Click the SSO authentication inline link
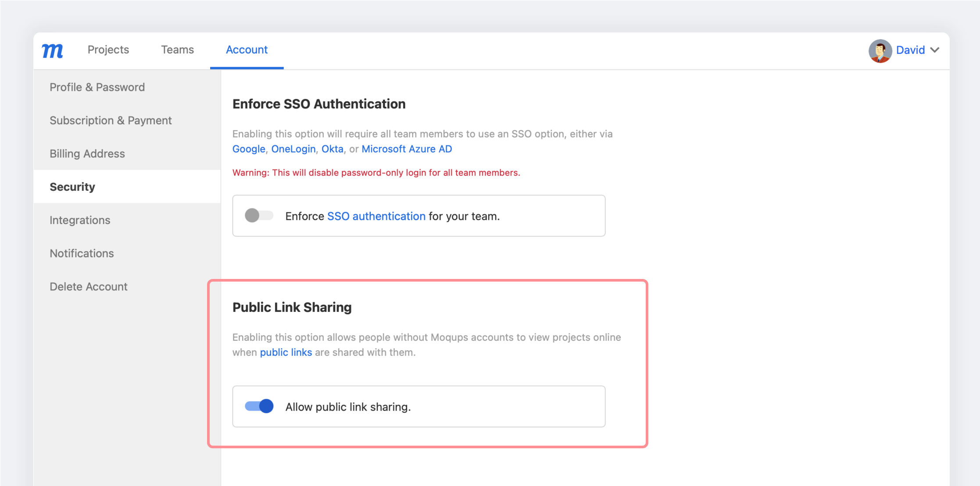The width and height of the screenshot is (980, 486). (376, 216)
